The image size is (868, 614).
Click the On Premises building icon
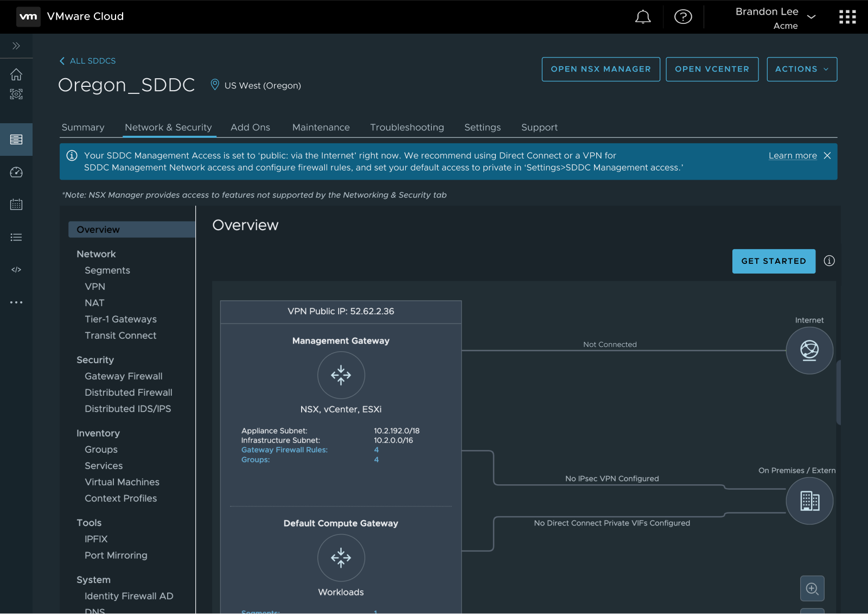(809, 501)
